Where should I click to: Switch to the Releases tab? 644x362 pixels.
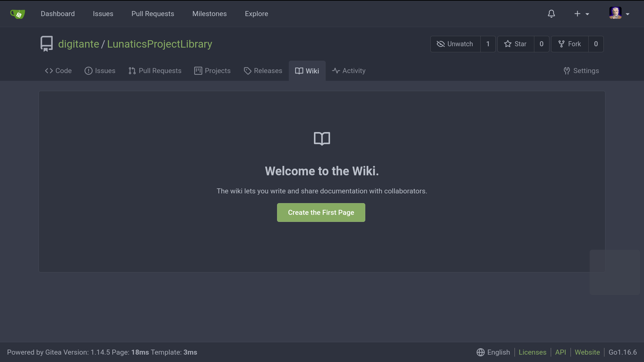point(263,71)
